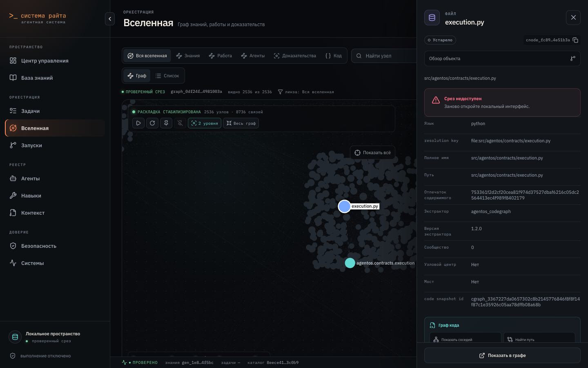Open Задачи in sidebar

[x=55, y=111]
